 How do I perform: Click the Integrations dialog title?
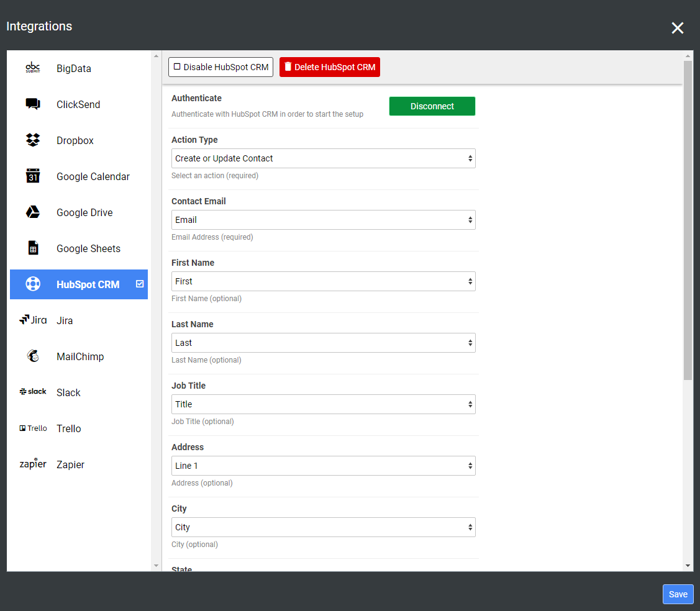coord(39,26)
